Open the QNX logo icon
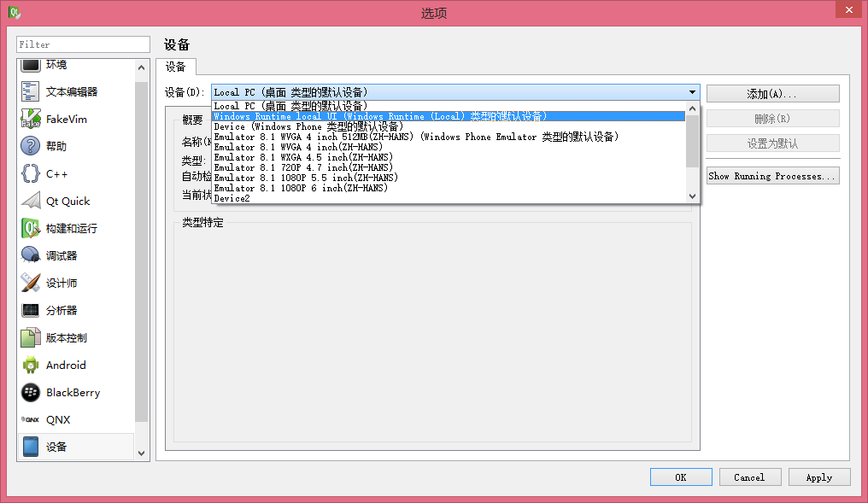This screenshot has height=503, width=868. pos(31,419)
